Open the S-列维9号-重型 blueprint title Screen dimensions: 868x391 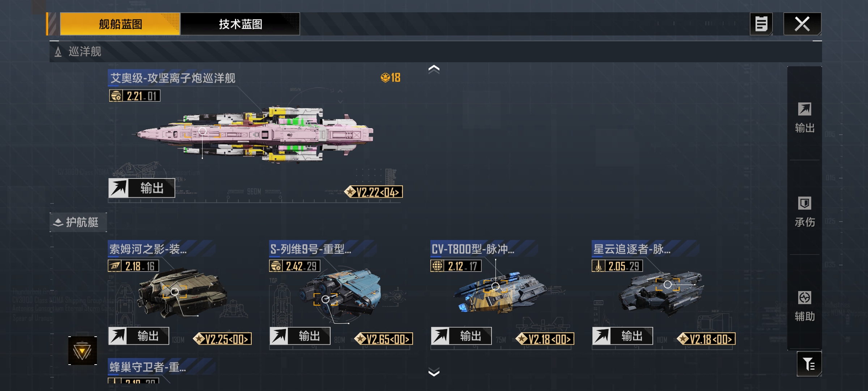pos(311,249)
